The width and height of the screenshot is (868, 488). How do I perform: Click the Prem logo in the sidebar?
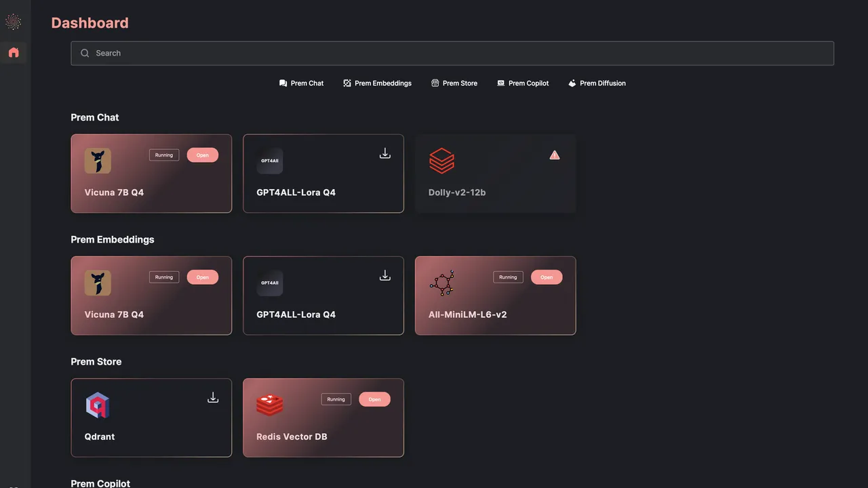click(13, 22)
